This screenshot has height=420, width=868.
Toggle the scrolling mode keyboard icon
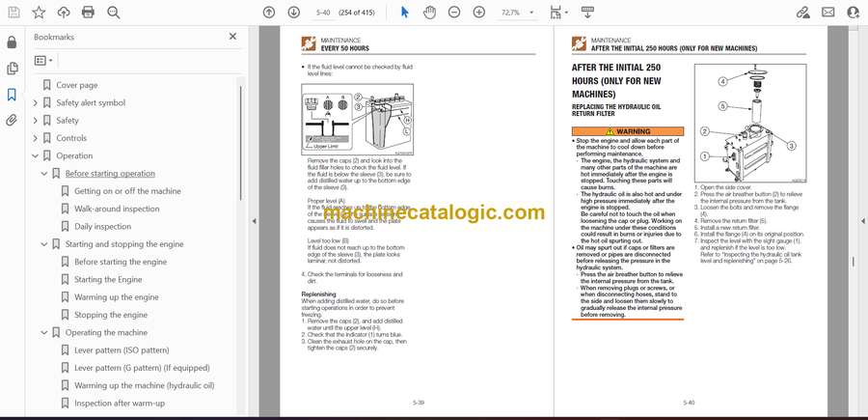[x=587, y=13]
